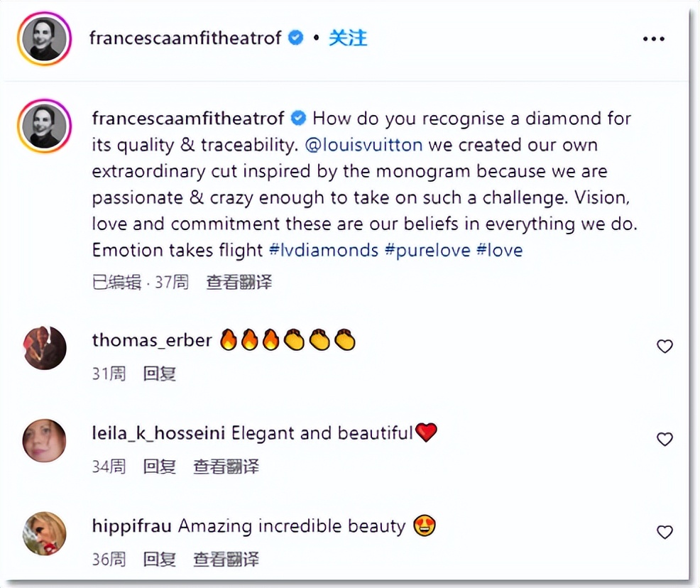700x588 pixels.
Task: Click thomas_erber's profile avatar
Action: tap(44, 348)
